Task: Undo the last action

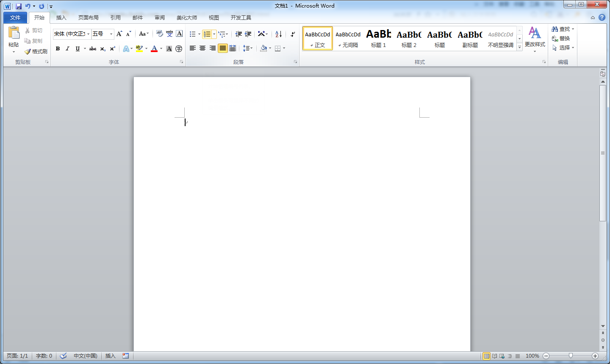Action: tap(28, 6)
